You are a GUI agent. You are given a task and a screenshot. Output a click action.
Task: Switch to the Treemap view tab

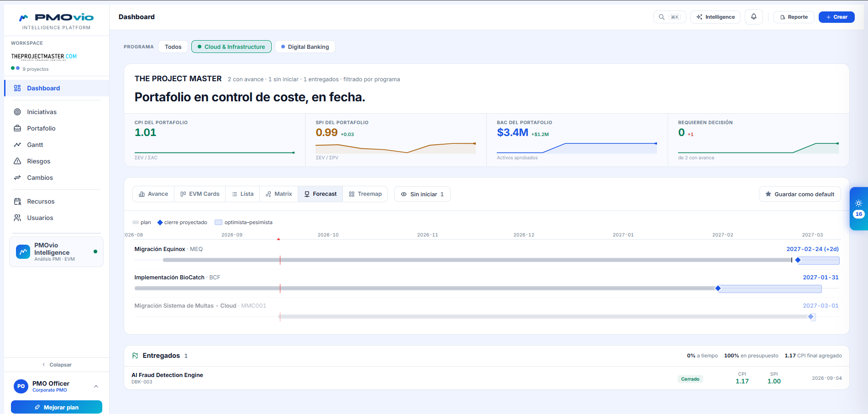pos(365,194)
